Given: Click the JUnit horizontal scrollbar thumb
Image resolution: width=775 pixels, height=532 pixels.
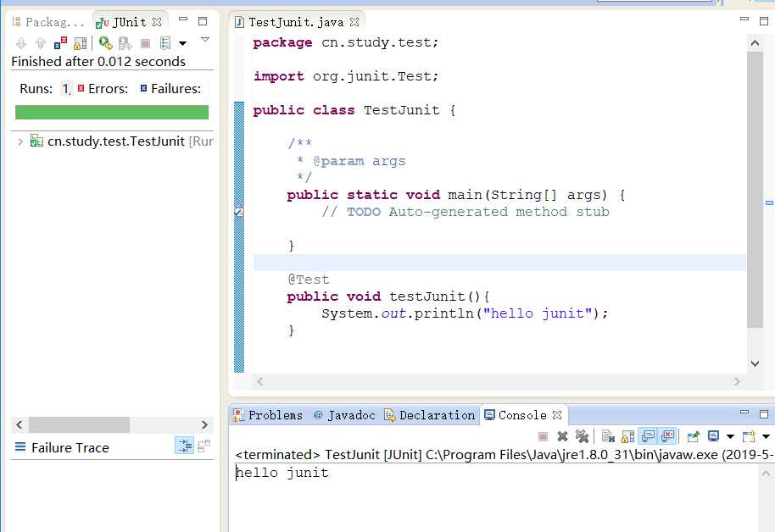Looking at the screenshot, I should click(x=79, y=424).
